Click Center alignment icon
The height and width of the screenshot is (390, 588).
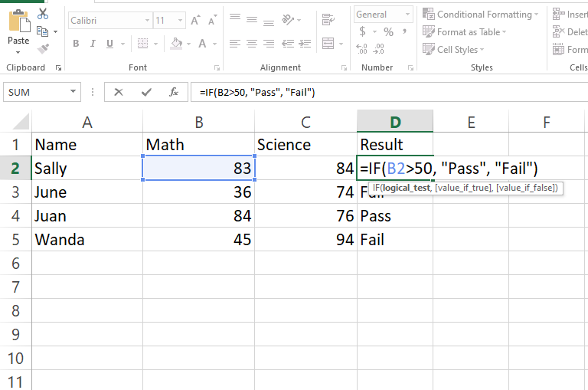[x=252, y=44]
